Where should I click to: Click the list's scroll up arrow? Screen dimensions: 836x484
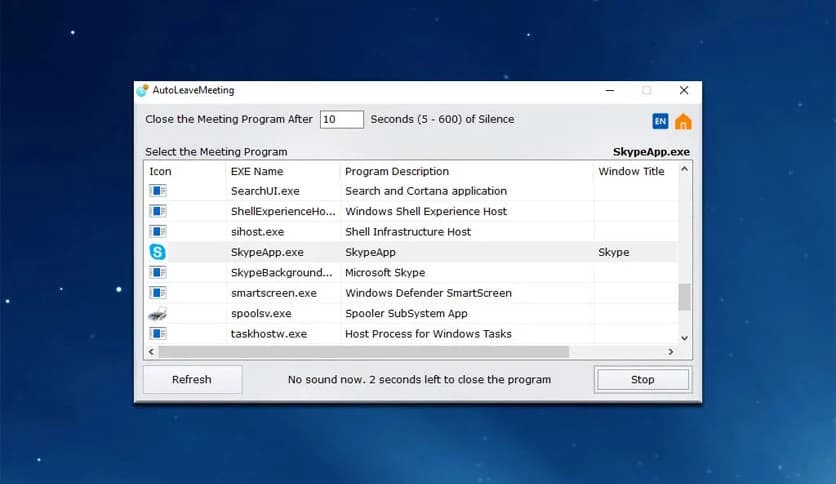(685, 170)
